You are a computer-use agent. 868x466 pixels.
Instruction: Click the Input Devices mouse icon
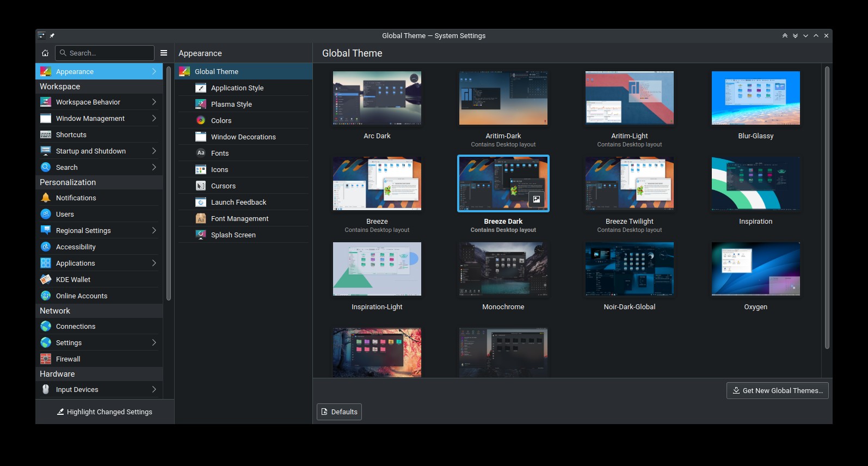pyautogui.click(x=46, y=389)
